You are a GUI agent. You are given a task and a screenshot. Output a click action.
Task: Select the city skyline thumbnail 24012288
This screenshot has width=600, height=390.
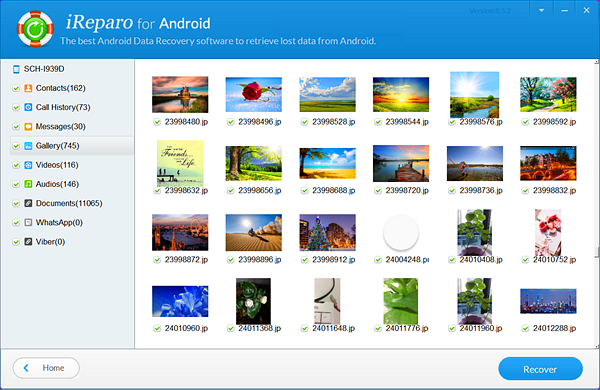coord(548,301)
